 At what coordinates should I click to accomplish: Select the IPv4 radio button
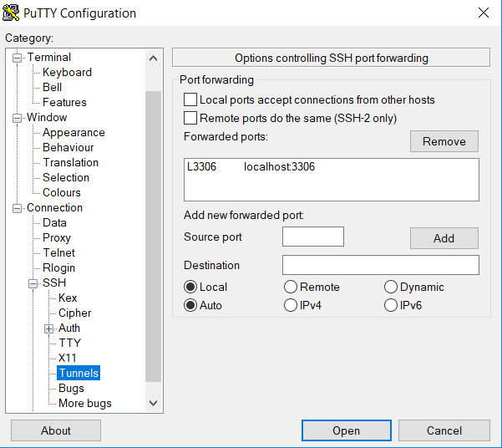(291, 305)
